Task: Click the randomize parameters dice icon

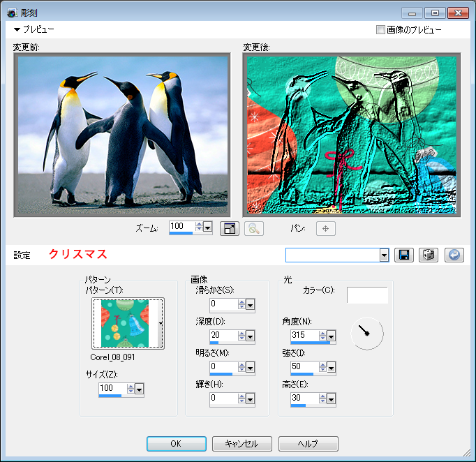Action: click(x=428, y=255)
